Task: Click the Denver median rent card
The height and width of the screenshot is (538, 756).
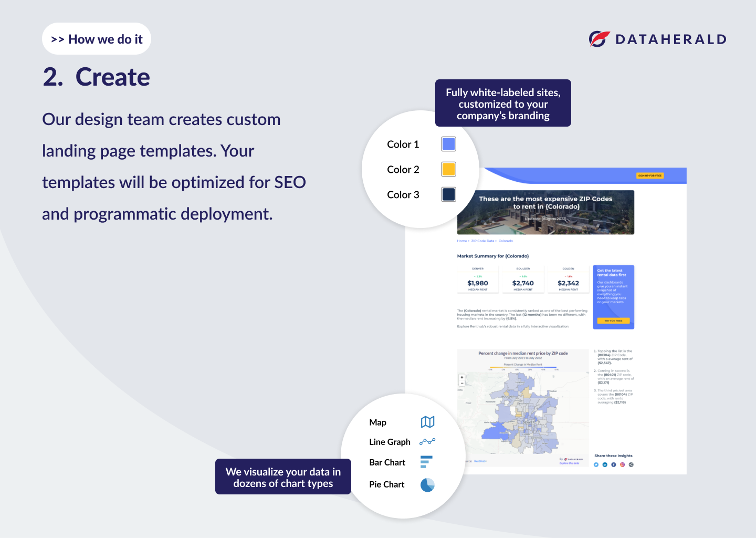Action: pyautogui.click(x=478, y=280)
